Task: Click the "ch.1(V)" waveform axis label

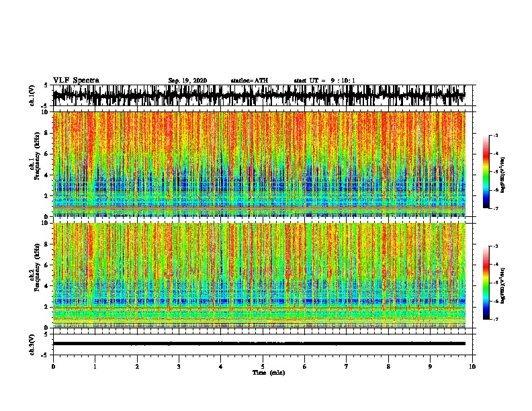Action: (x=32, y=95)
